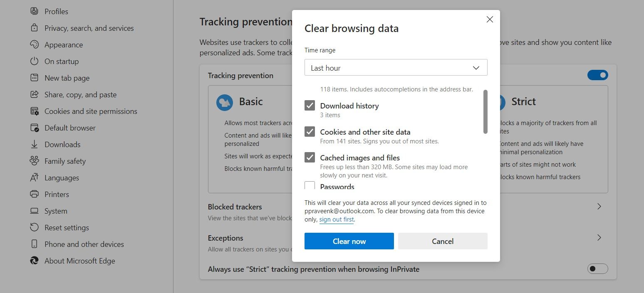Click the Profiles icon in sidebar
The height and width of the screenshot is (293, 644).
coord(34,11)
